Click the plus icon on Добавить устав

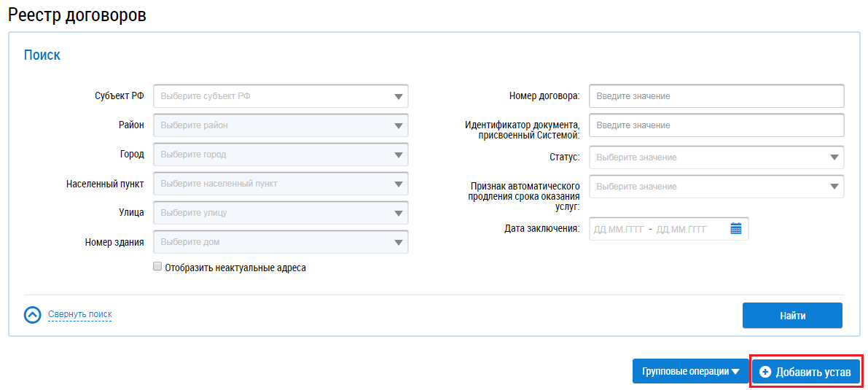pos(765,372)
